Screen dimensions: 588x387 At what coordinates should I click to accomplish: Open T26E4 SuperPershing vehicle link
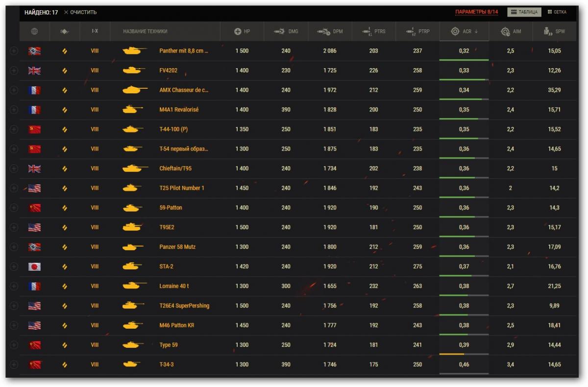[x=184, y=306]
